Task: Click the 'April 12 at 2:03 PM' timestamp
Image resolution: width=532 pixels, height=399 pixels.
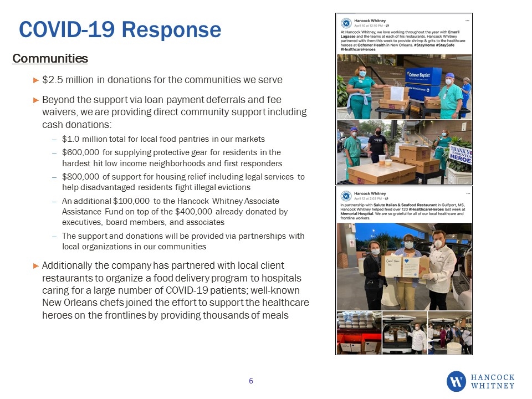Action: click(368, 198)
